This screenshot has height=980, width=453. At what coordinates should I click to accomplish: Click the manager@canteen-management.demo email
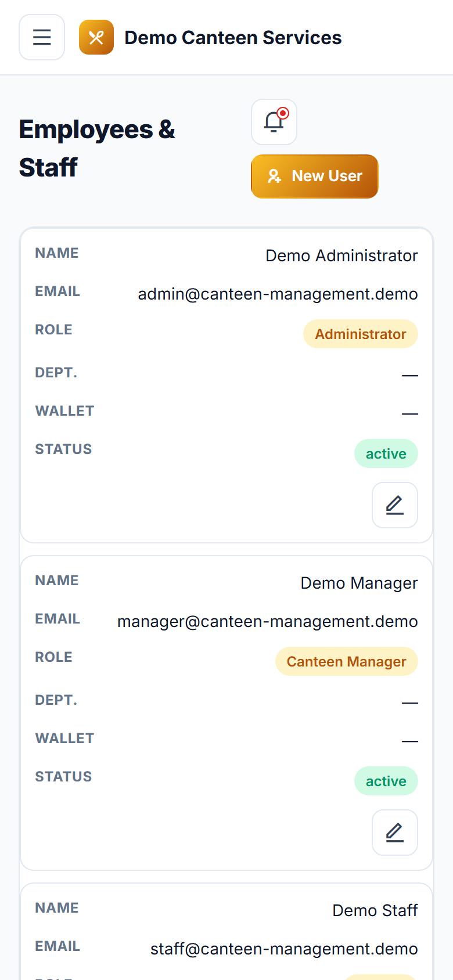click(x=268, y=621)
